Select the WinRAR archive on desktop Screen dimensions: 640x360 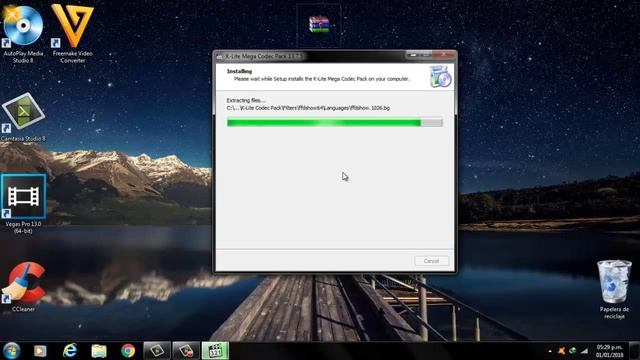(319, 24)
